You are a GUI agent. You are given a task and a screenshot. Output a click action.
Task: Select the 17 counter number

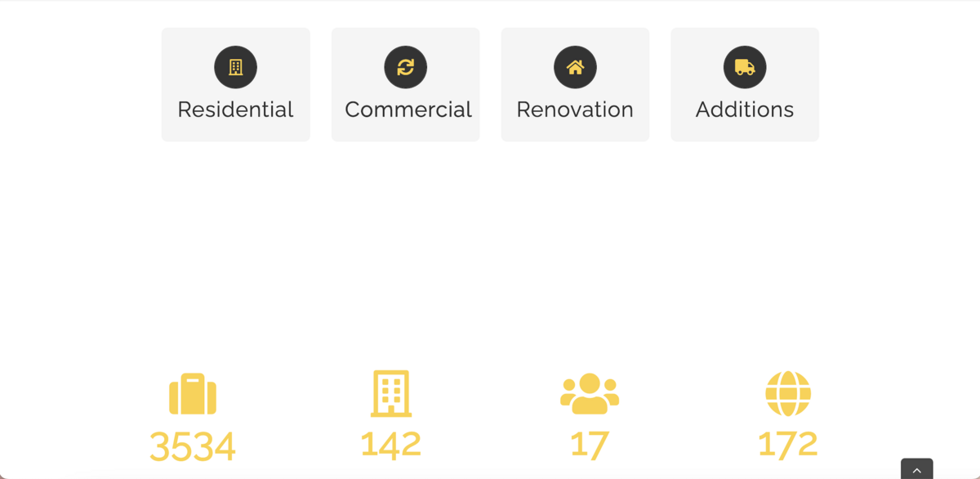[590, 444]
